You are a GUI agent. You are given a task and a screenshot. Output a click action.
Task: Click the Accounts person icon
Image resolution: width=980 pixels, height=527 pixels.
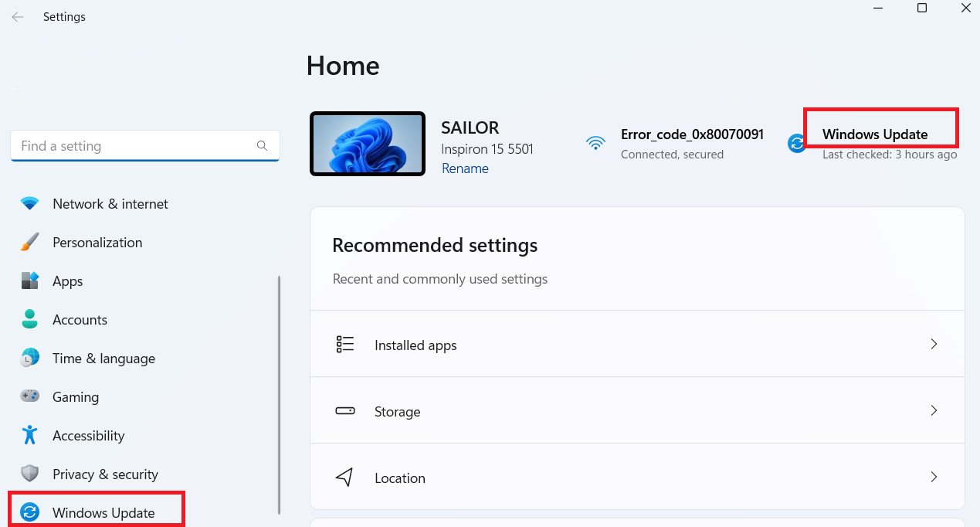[30, 320]
